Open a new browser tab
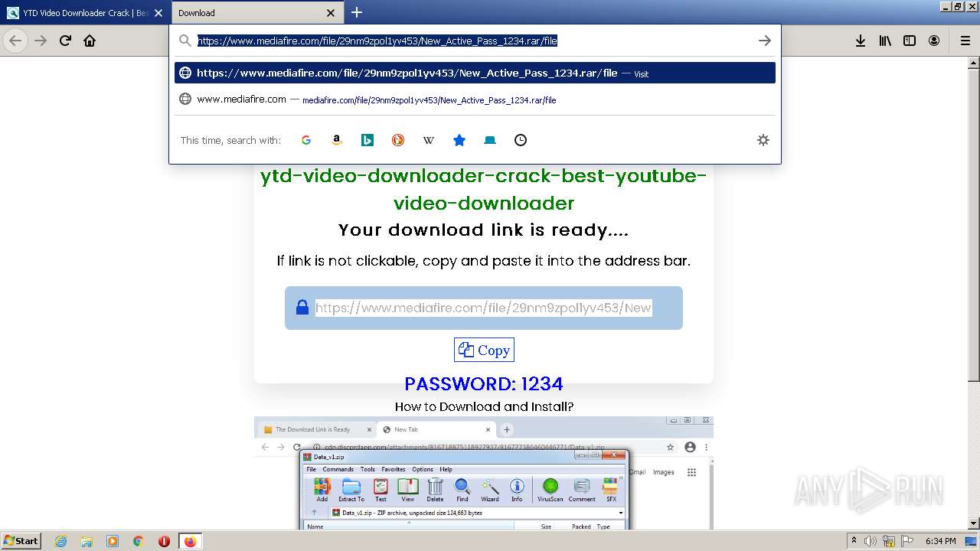The image size is (980, 551). pos(357,12)
